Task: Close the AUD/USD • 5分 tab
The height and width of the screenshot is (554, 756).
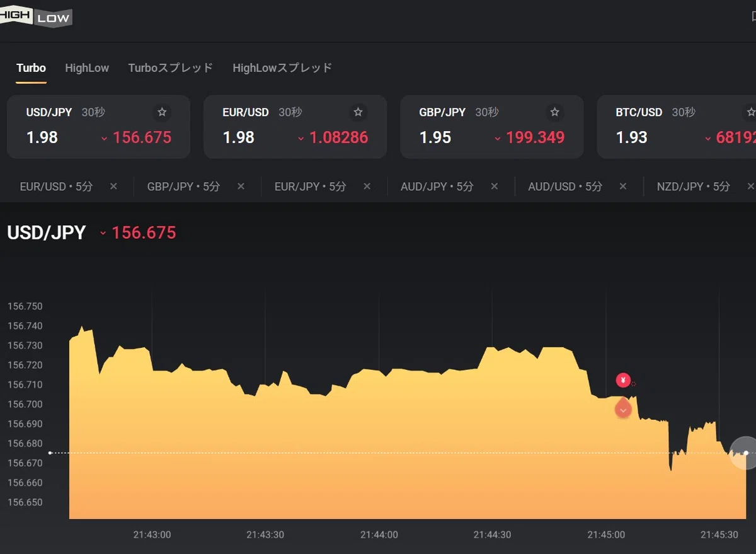Action: pos(623,187)
